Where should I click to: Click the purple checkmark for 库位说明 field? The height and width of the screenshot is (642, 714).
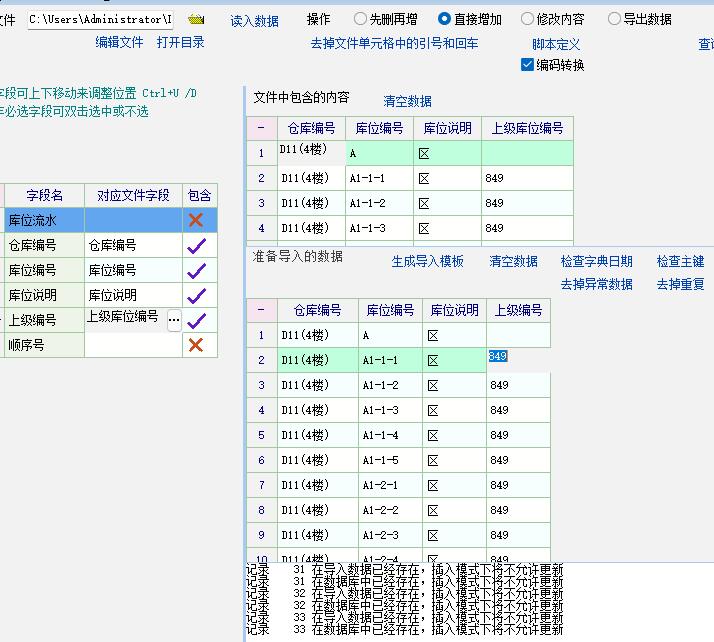tap(197, 295)
